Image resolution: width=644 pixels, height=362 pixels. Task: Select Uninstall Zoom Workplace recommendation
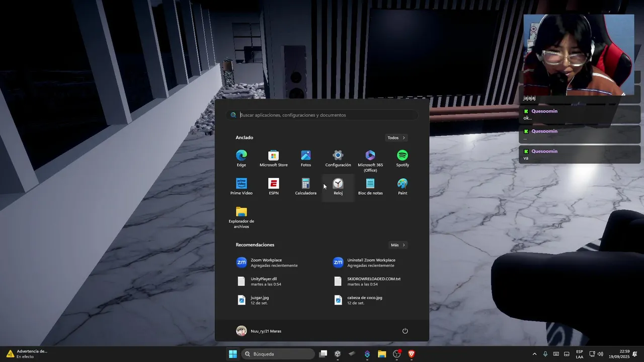click(x=370, y=262)
